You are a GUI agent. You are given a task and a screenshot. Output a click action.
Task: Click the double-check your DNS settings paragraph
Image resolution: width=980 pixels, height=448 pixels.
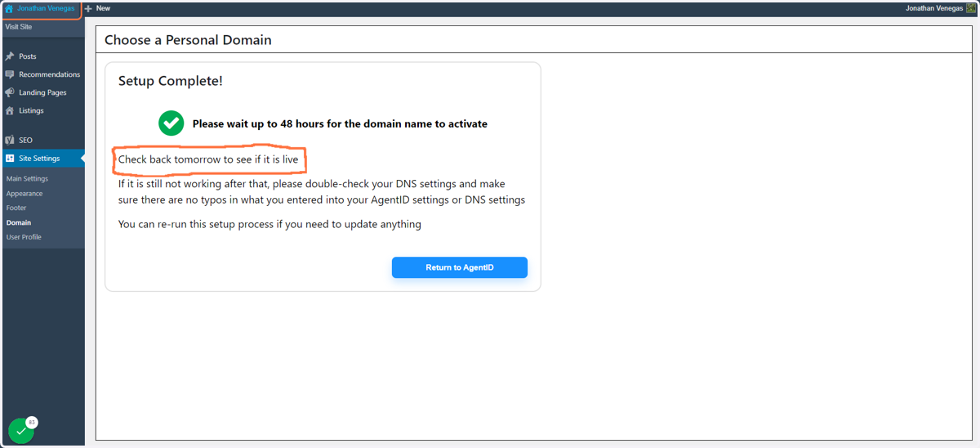322,192
